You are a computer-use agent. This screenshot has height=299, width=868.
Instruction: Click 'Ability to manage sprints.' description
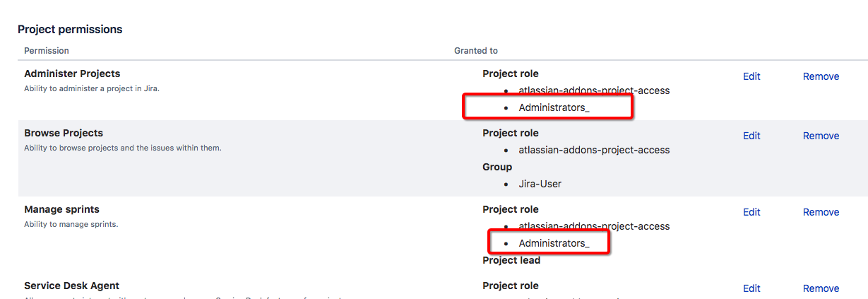click(71, 224)
